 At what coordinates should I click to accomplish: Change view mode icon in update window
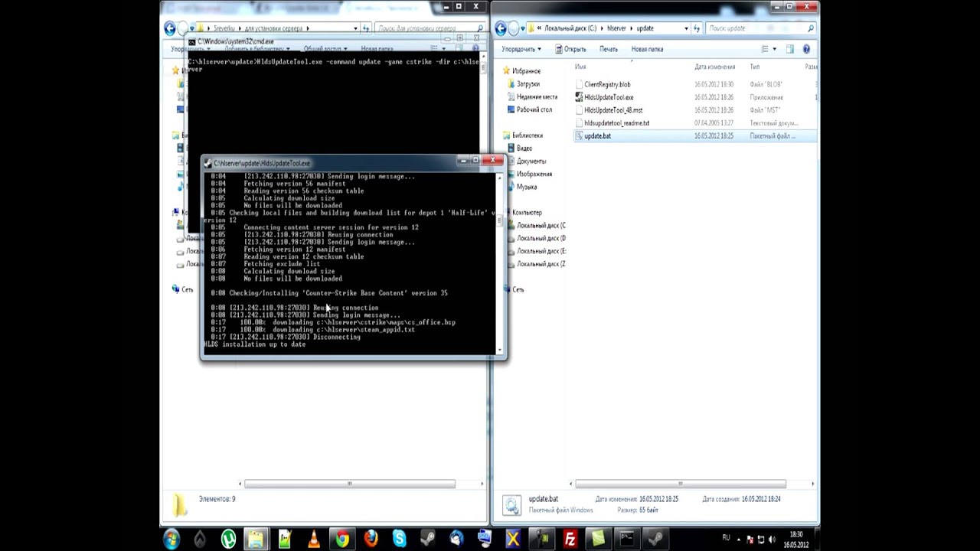(765, 49)
